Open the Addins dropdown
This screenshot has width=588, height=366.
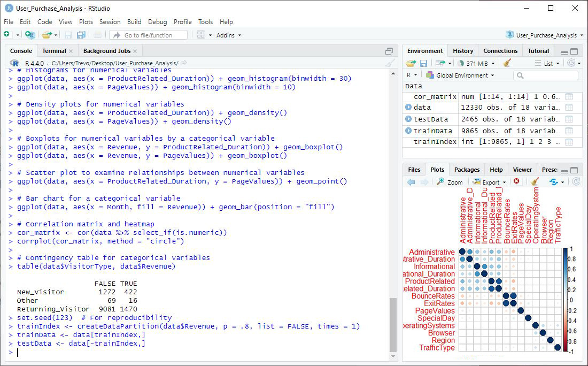point(229,35)
